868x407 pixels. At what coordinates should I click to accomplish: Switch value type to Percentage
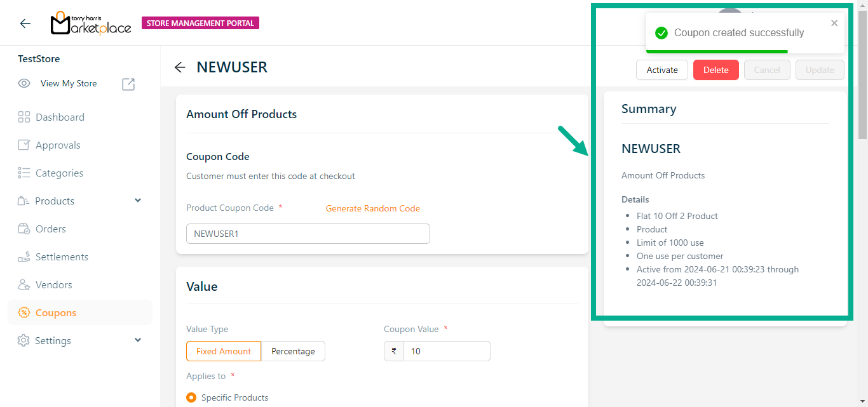pos(293,351)
